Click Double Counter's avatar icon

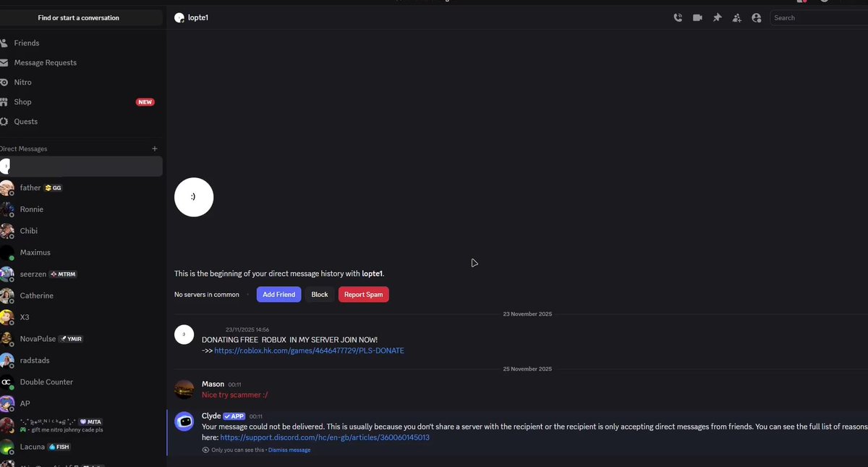pos(6,382)
